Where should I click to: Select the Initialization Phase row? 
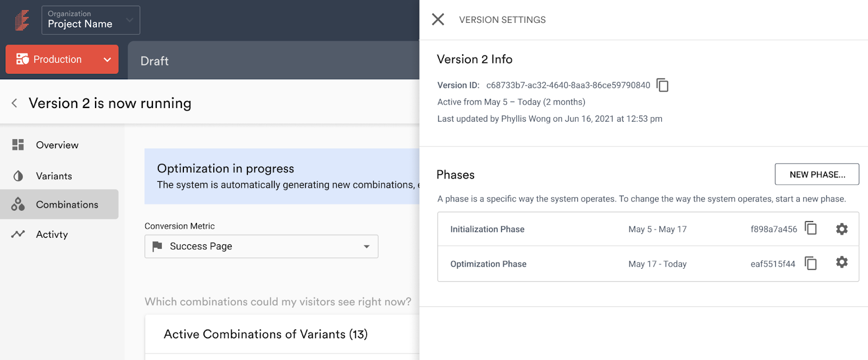point(648,229)
